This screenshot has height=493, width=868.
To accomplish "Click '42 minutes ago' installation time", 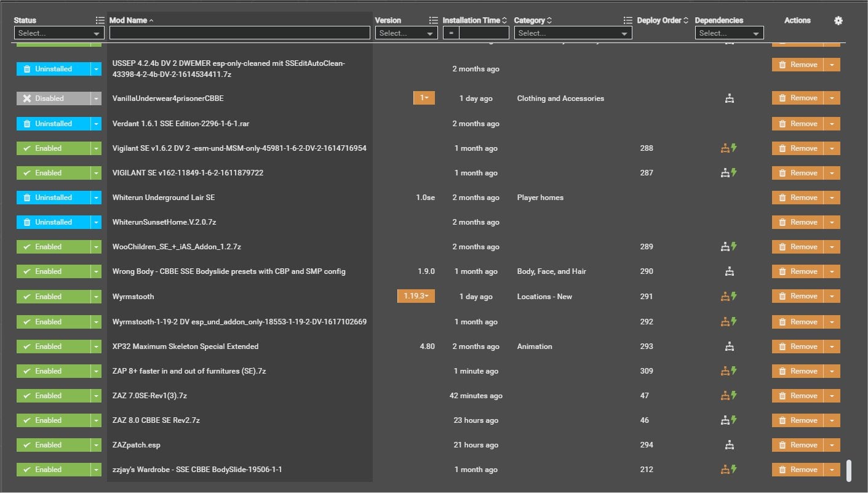I will 476,396.
